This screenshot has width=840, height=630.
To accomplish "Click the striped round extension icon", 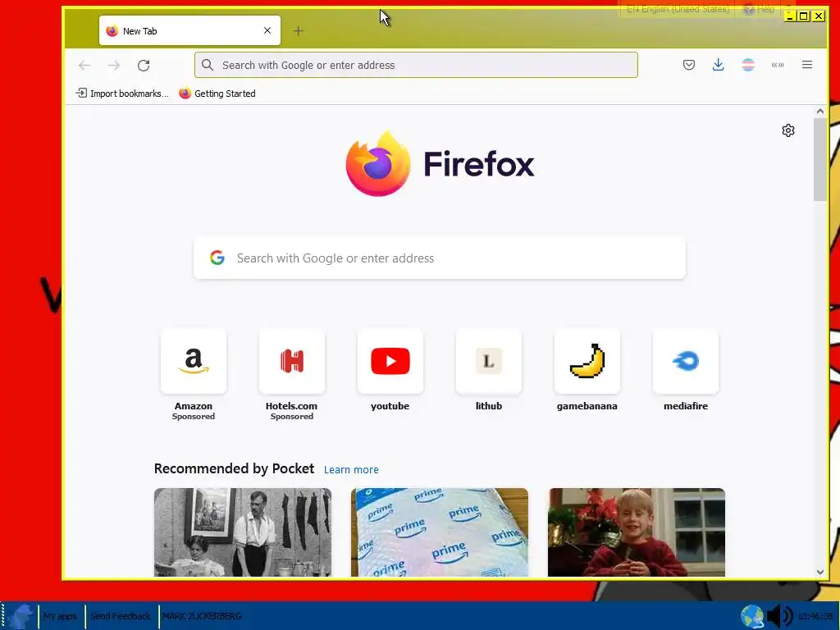I will [748, 65].
